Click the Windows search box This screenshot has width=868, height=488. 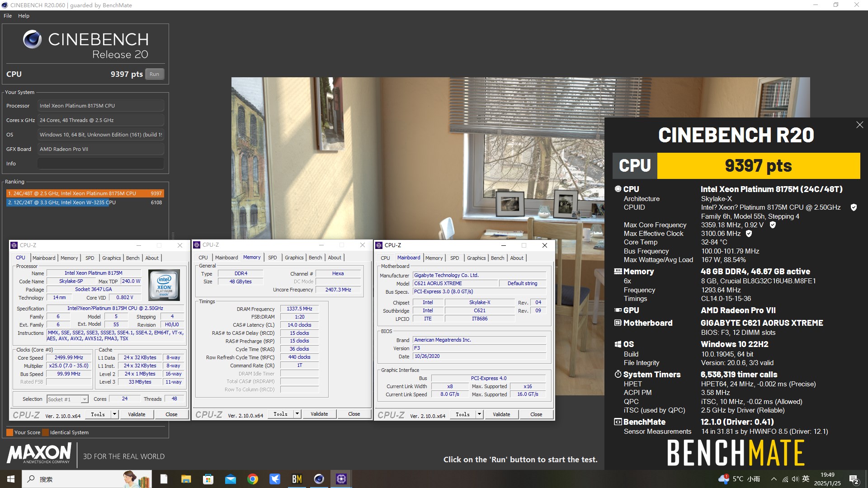coord(86,479)
